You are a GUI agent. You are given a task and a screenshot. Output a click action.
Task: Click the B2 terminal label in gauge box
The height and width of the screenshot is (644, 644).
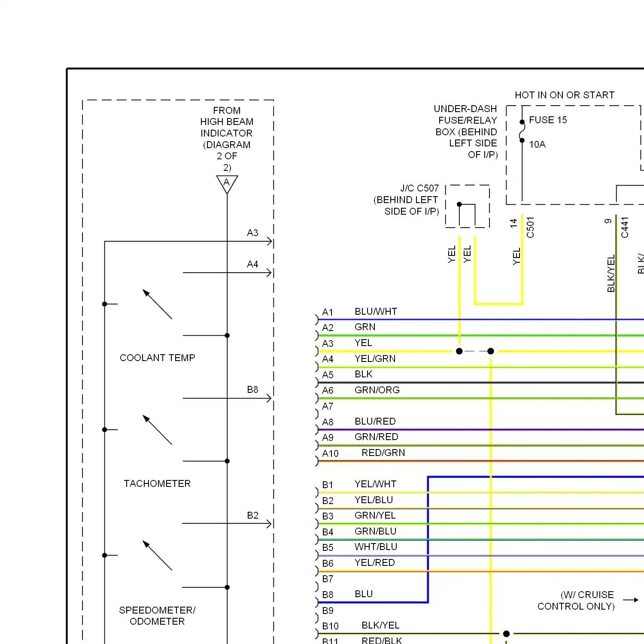pos(252,516)
